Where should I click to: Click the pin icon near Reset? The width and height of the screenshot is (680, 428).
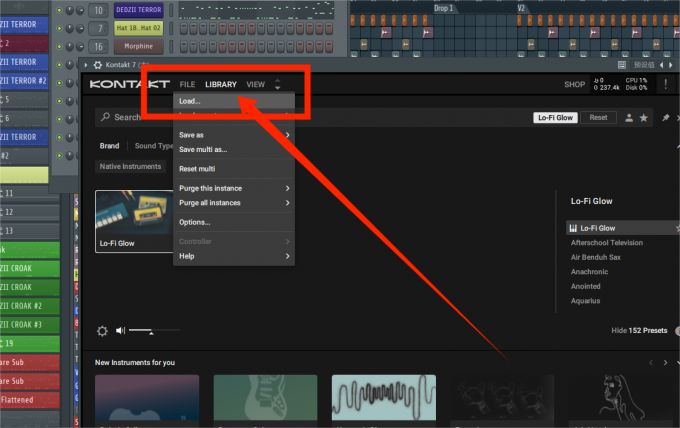(x=666, y=118)
